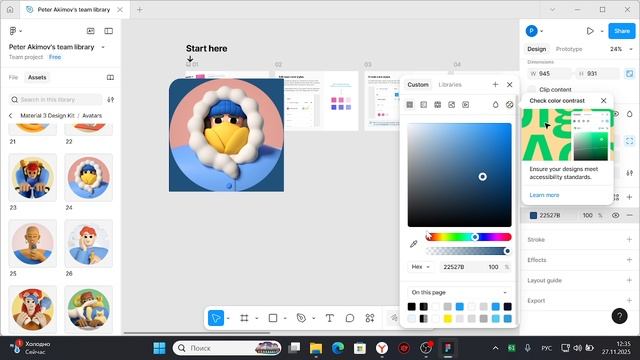Switch to the Prototype tab

(569, 49)
